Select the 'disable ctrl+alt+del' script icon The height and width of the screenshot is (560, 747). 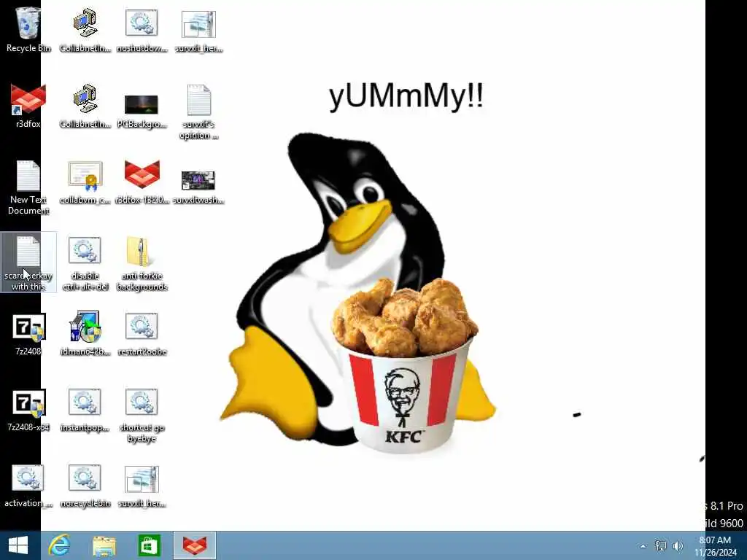click(85, 262)
